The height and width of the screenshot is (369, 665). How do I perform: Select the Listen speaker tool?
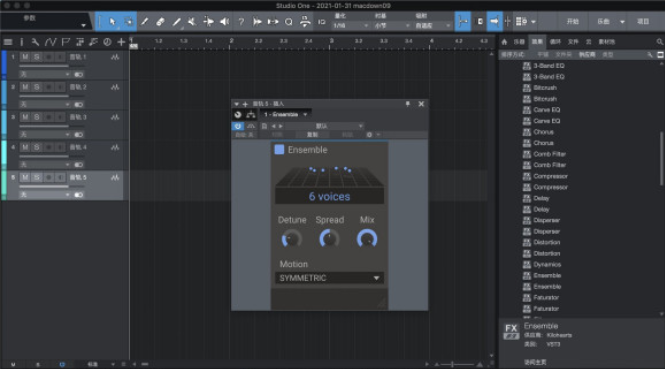[224, 22]
